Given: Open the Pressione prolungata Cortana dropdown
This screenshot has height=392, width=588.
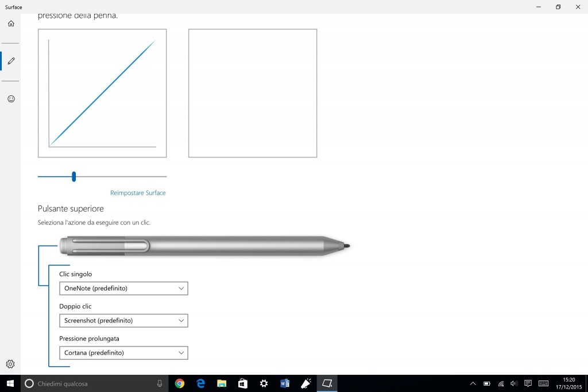Looking at the screenshot, I should [123, 352].
